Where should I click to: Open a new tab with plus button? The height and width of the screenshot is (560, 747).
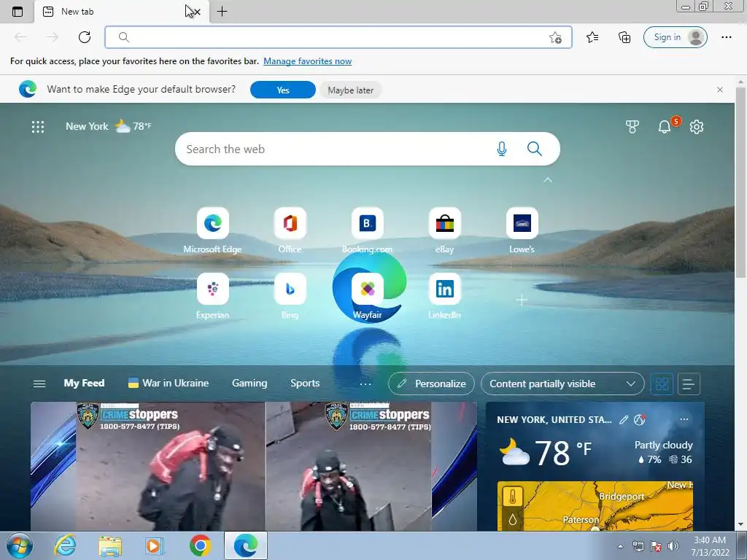[222, 12]
